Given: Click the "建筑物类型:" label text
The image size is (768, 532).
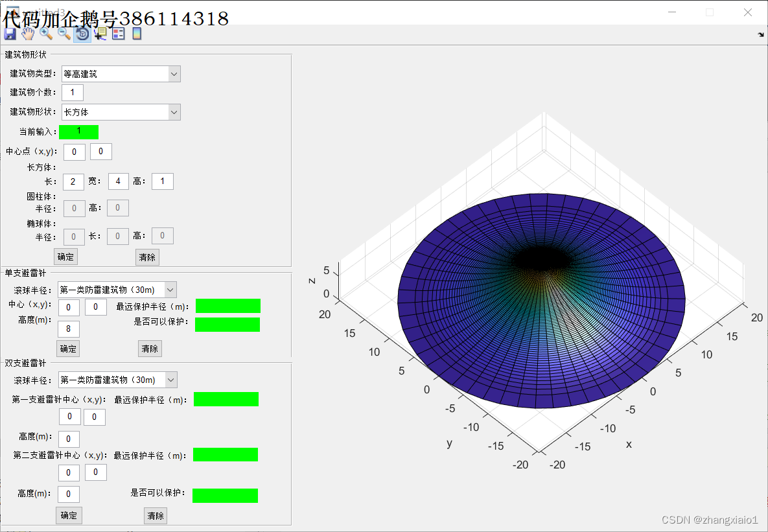Looking at the screenshot, I should pos(33,73).
